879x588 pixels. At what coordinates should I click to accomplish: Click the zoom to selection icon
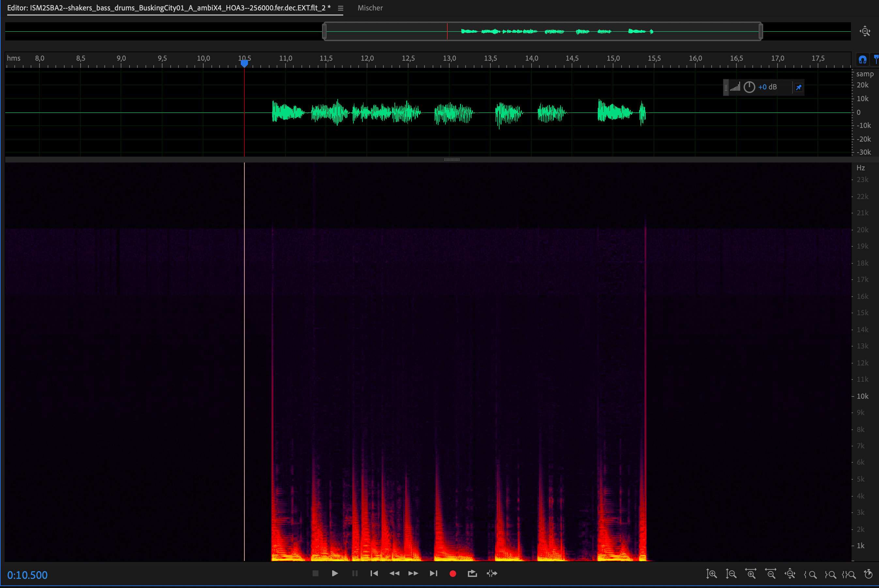(x=849, y=574)
